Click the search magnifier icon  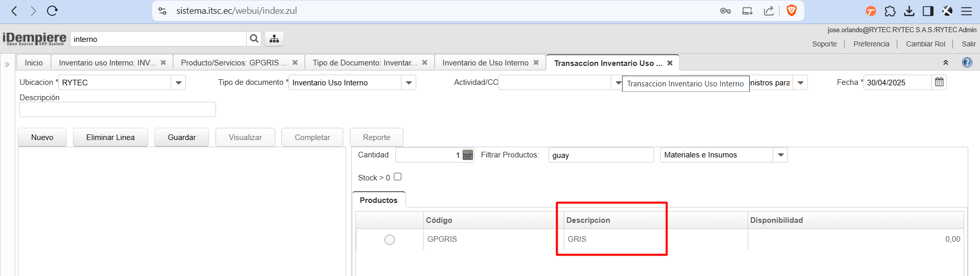254,39
